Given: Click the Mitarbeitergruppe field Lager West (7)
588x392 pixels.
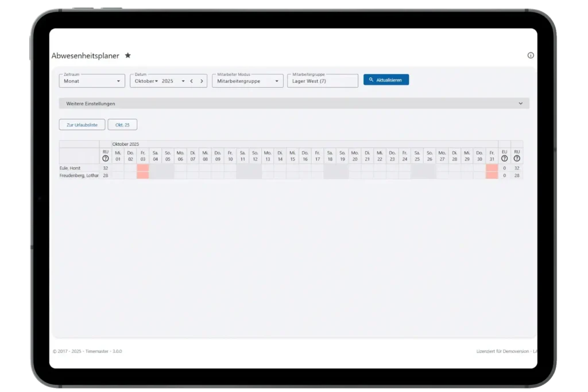Looking at the screenshot, I should pos(322,81).
